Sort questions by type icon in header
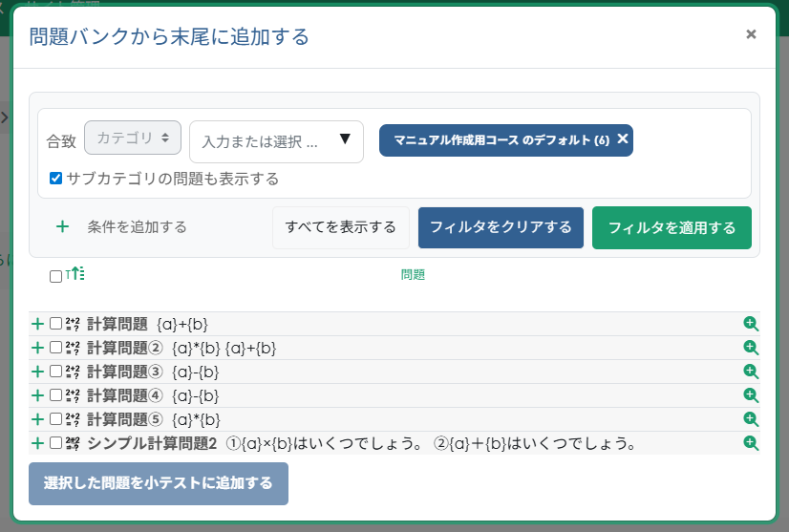Screen dimensions: 789x532 tap(76, 275)
